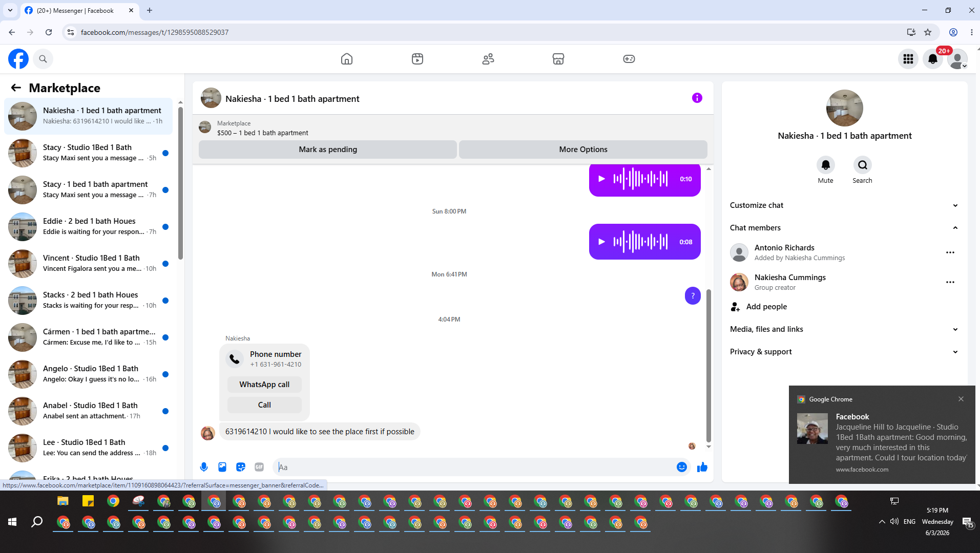Open the Angelo · Studio 1Bed 1 Bath conversation
Image resolution: width=980 pixels, height=553 pixels.
[89, 374]
